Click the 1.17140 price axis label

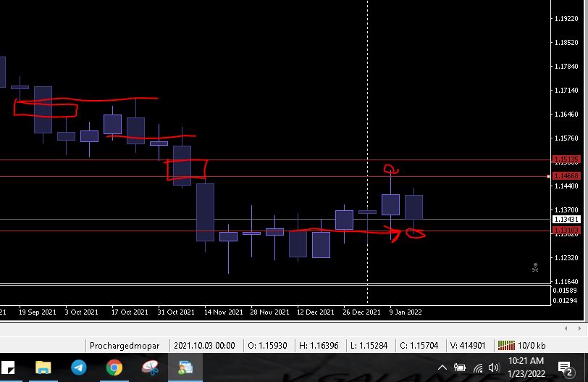(566, 91)
